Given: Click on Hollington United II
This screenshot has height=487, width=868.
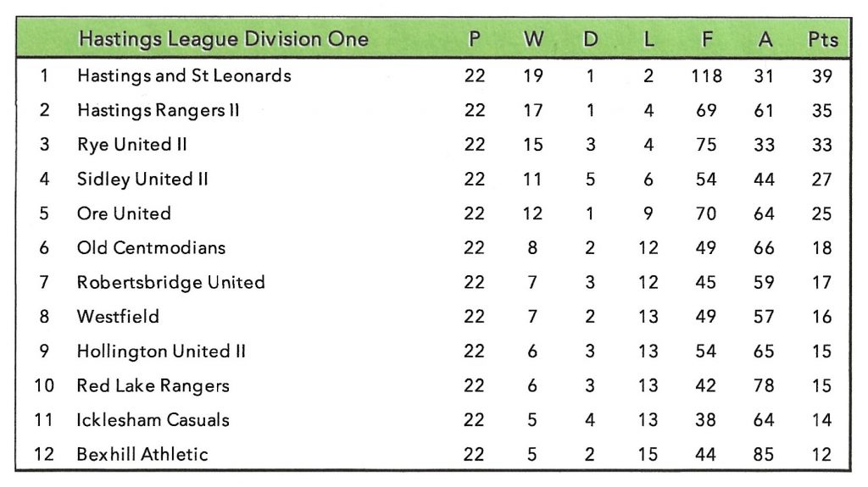Looking at the screenshot, I should (161, 351).
